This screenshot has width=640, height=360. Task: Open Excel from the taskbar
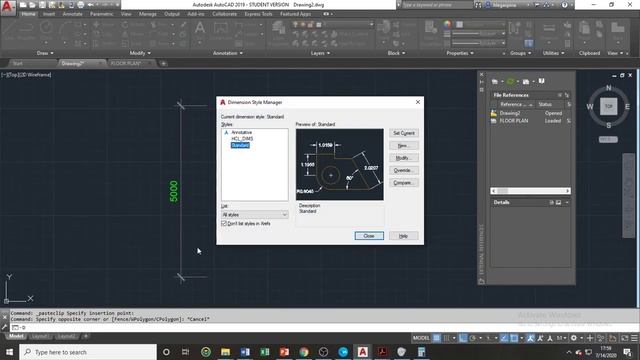[x=264, y=352]
